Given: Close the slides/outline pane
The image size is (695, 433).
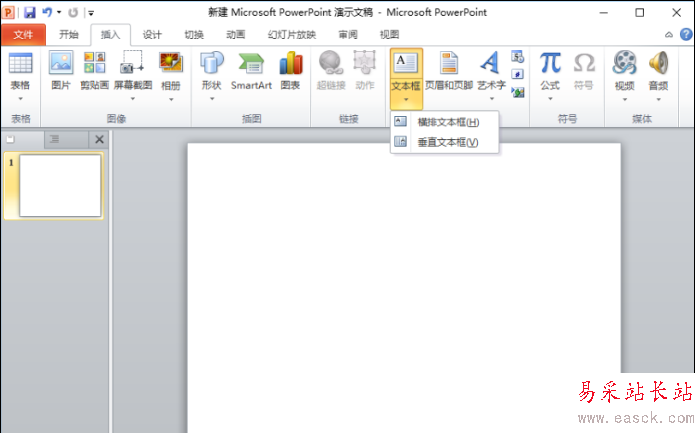Looking at the screenshot, I should tap(99, 139).
